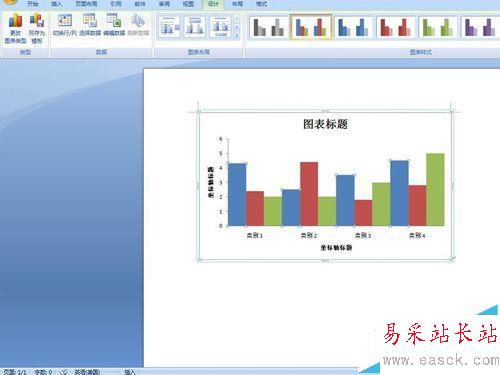This screenshot has height=375, width=500.
Task: Switch to the 开始 ribbon tab
Action: pos(33,4)
